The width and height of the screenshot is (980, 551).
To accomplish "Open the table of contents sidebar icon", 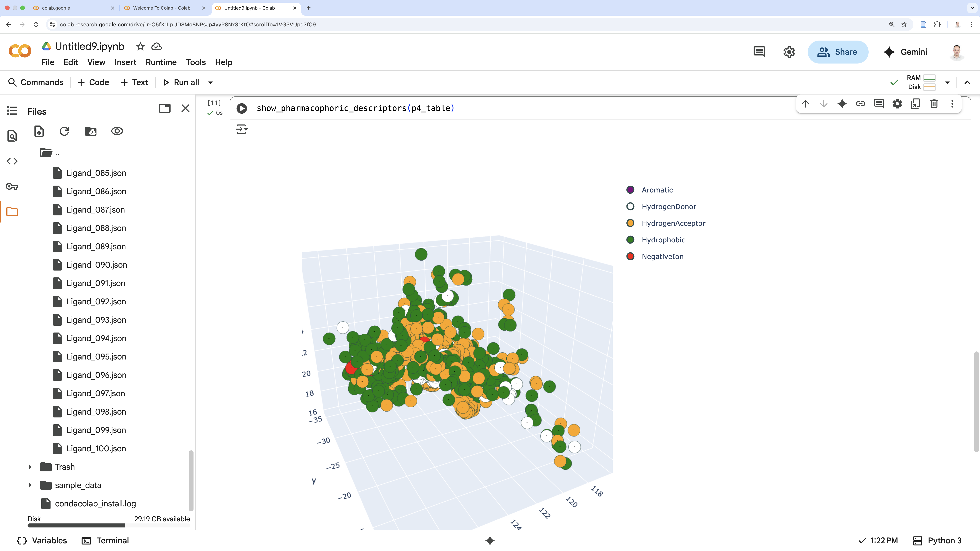I will (12, 111).
